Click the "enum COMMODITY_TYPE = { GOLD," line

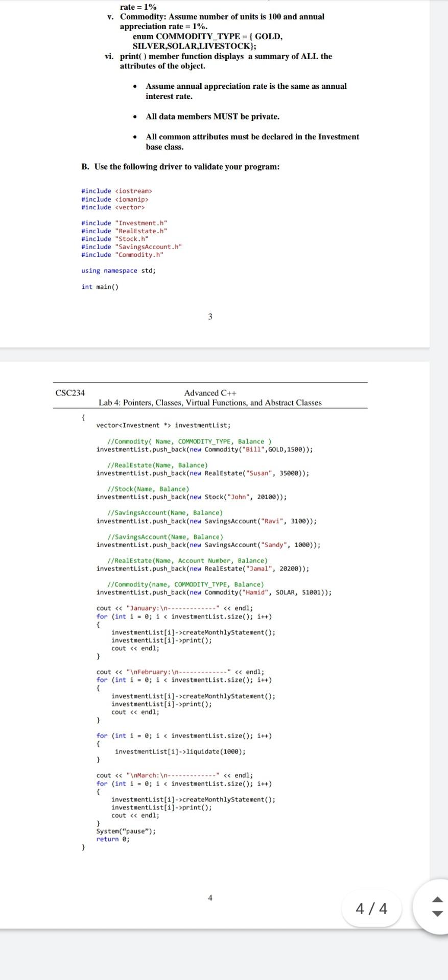[207, 37]
